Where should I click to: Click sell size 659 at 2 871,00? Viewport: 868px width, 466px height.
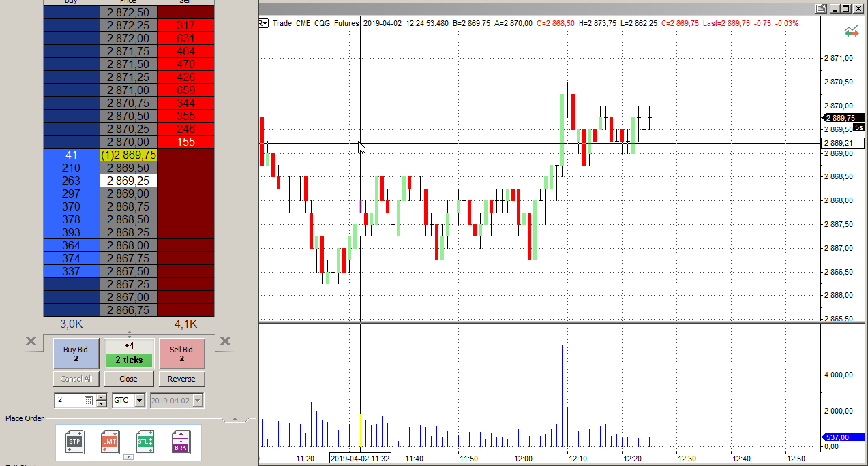(185, 90)
